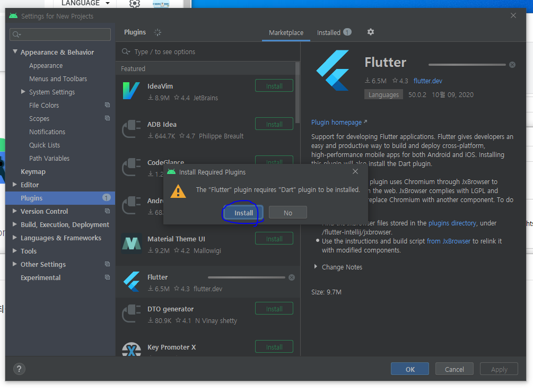Switch to the Installed tab
The height and width of the screenshot is (392, 533).
pyautogui.click(x=334, y=33)
